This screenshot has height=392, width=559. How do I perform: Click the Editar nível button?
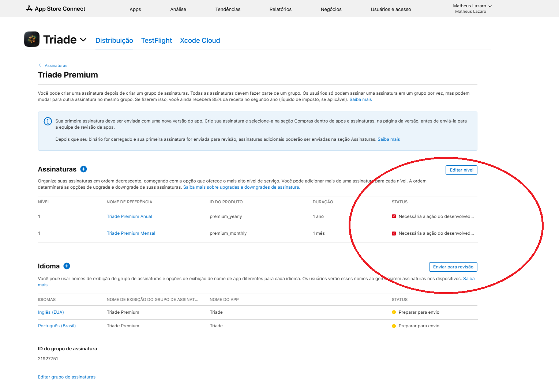[x=461, y=170]
